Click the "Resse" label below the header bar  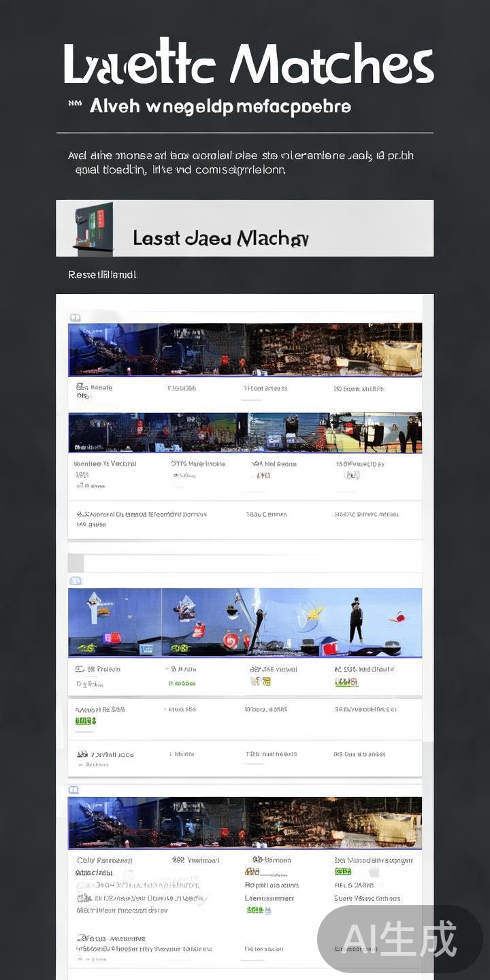(102, 275)
